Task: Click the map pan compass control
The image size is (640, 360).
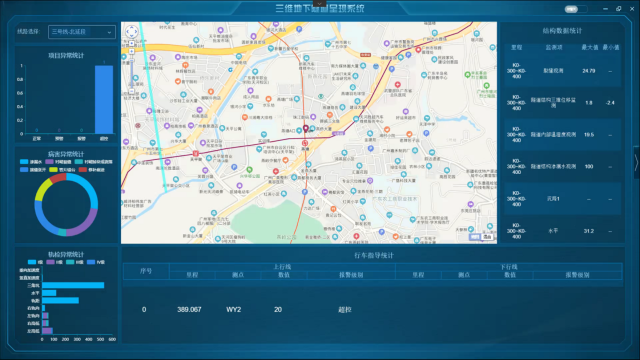Action: [131, 31]
